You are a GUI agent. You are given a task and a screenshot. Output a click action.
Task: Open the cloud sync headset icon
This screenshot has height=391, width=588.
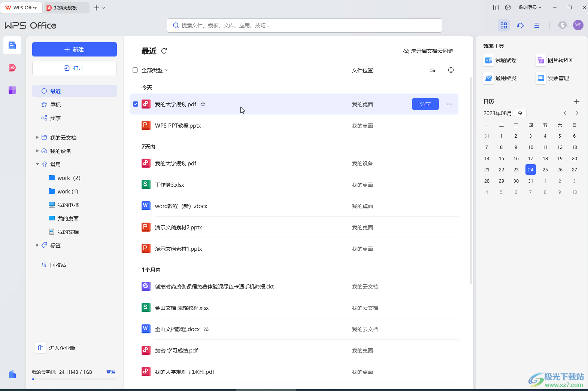pyautogui.click(x=520, y=25)
